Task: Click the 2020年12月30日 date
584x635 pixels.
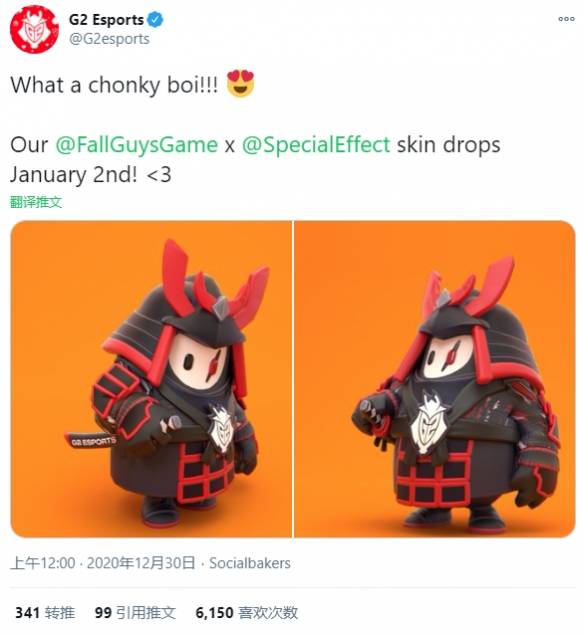Action: (141, 563)
